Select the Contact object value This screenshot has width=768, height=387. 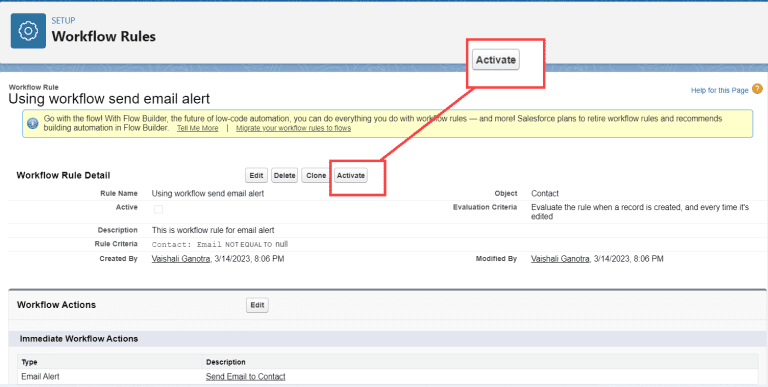[545, 194]
